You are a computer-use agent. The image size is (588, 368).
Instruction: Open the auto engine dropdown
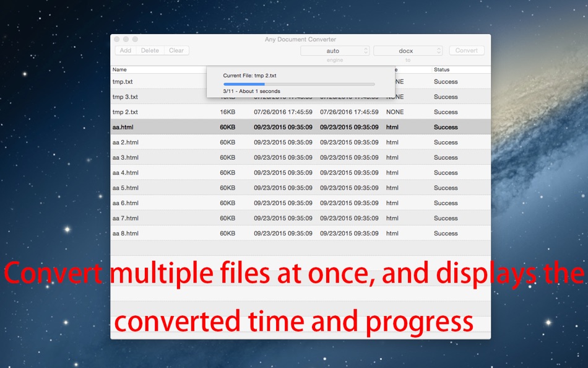[x=335, y=51]
